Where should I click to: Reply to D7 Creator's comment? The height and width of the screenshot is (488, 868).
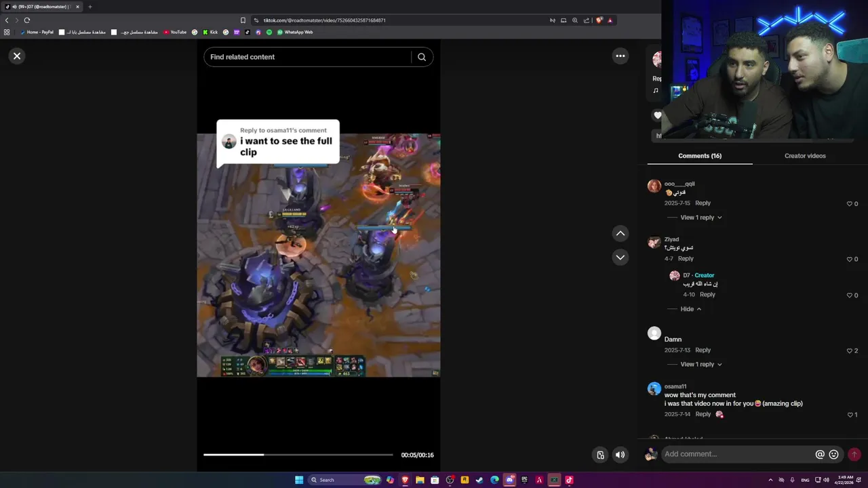[707, 295]
